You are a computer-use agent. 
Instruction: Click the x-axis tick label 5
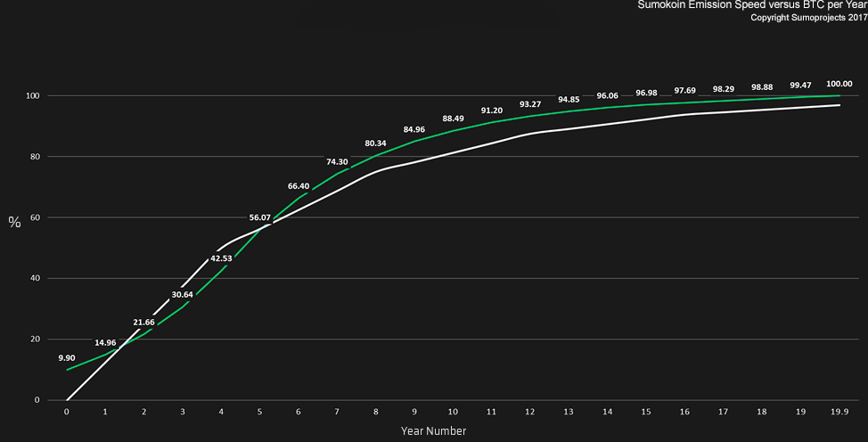pyautogui.click(x=259, y=412)
